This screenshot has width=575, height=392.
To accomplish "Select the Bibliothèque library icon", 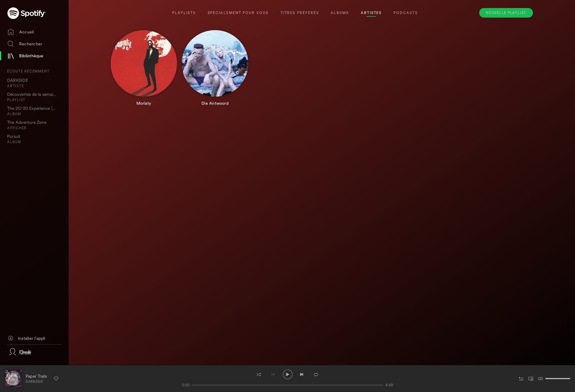I will pyautogui.click(x=11, y=56).
